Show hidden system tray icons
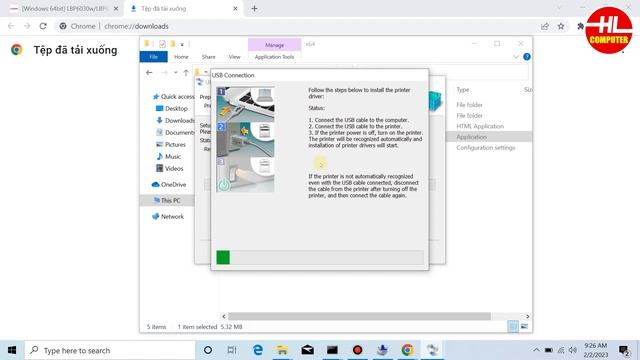Viewport: 640px width, 360px height. tap(536, 350)
